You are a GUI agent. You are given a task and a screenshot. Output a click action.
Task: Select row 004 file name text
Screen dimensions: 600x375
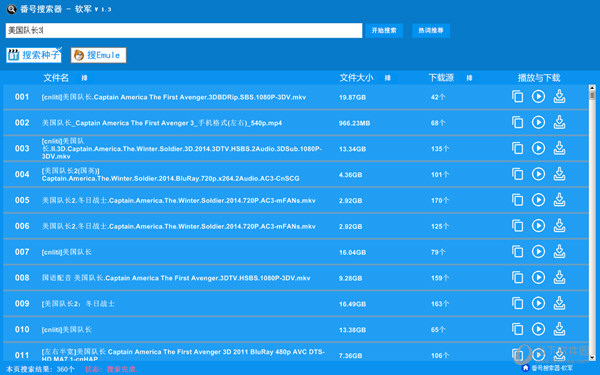(170, 174)
